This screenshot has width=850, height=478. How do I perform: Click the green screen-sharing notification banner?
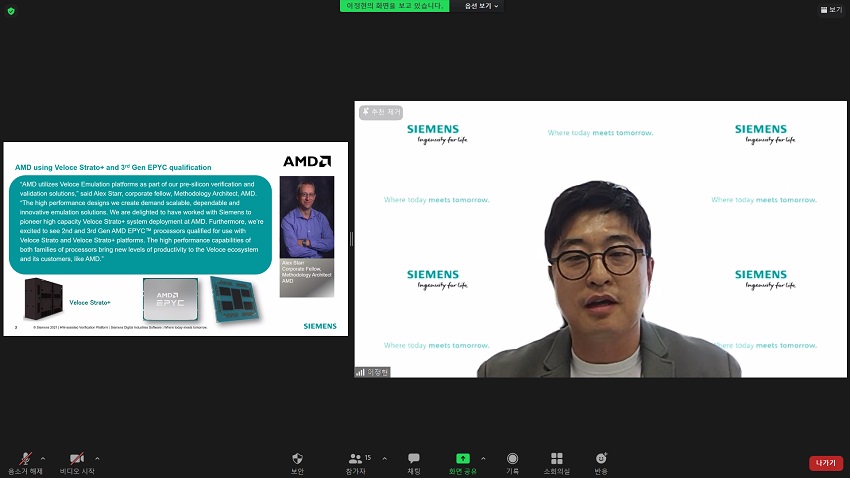[x=395, y=6]
